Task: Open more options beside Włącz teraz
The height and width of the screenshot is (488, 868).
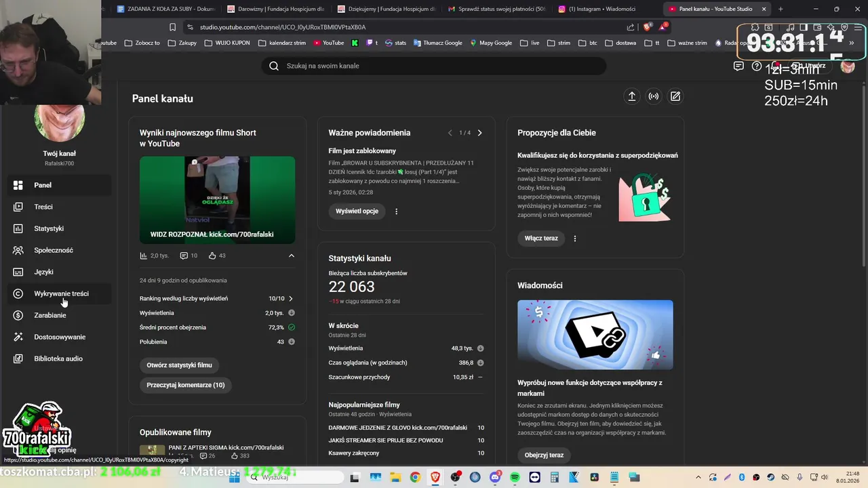Action: pos(575,238)
